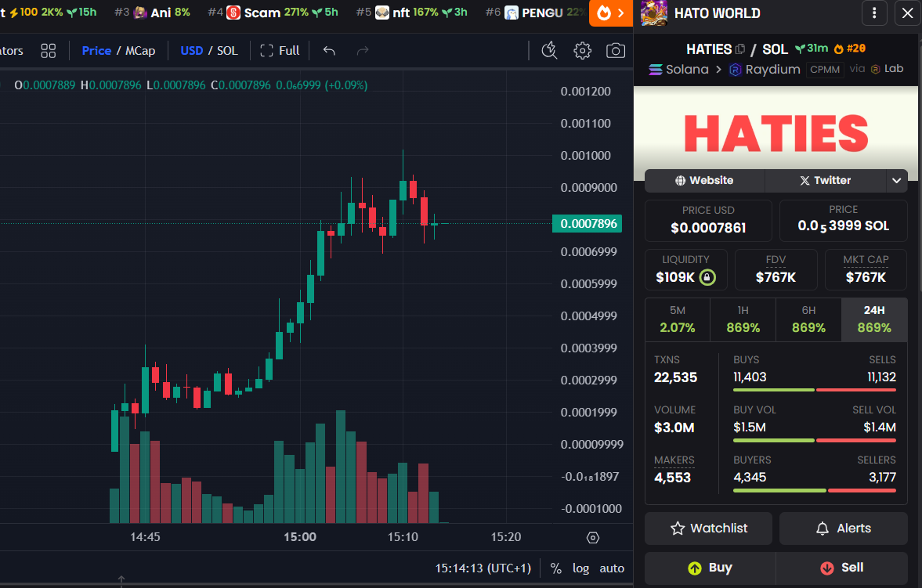
Task: Select the 24H change tab
Action: (874, 319)
